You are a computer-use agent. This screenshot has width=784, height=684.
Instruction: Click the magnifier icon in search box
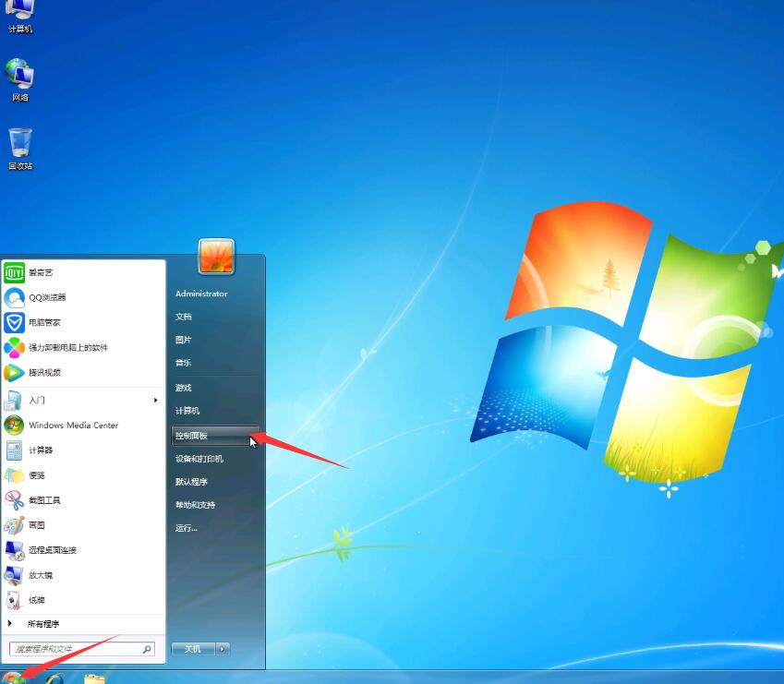[147, 649]
